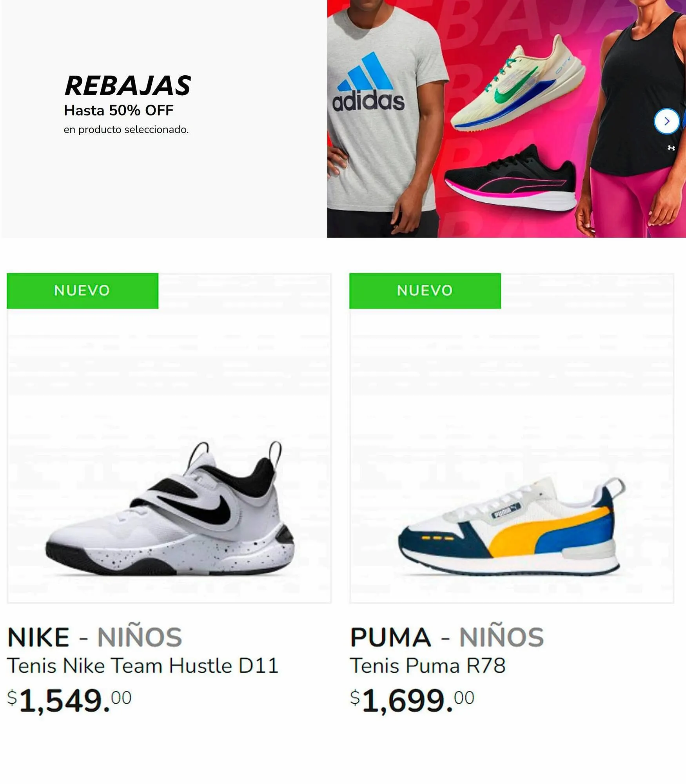Open the REBAJAS promotion heading
The width and height of the screenshot is (686, 784).
point(128,86)
